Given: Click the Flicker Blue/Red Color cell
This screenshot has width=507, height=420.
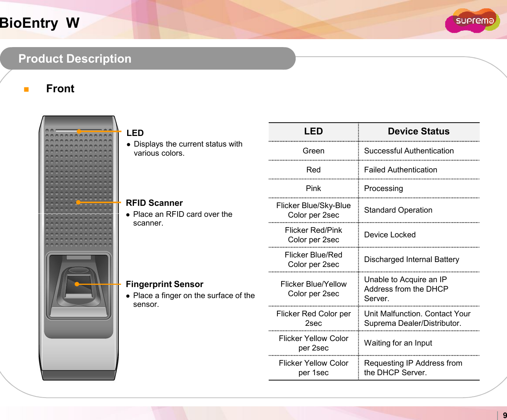Looking at the screenshot, I should 313,259.
